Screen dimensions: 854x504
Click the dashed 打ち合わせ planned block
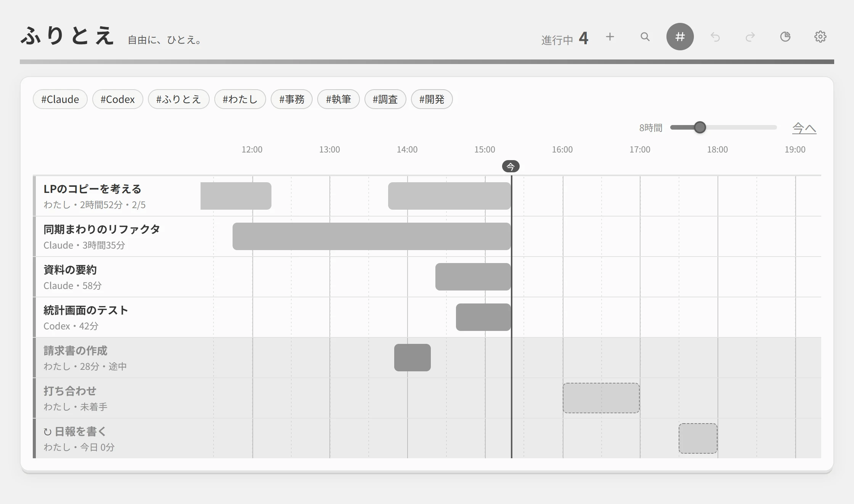click(601, 398)
